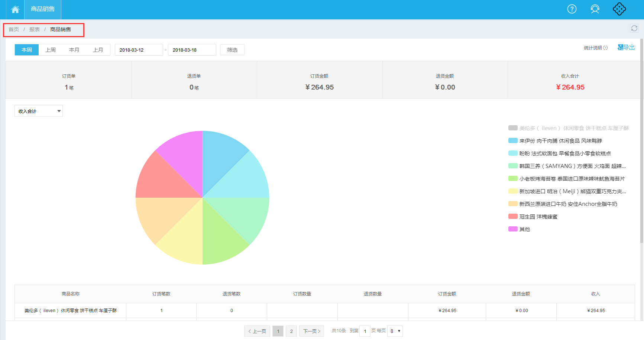Image resolution: width=644 pixels, height=340 pixels.
Task: Click the 上一页 previous page button
Action: pyautogui.click(x=257, y=331)
